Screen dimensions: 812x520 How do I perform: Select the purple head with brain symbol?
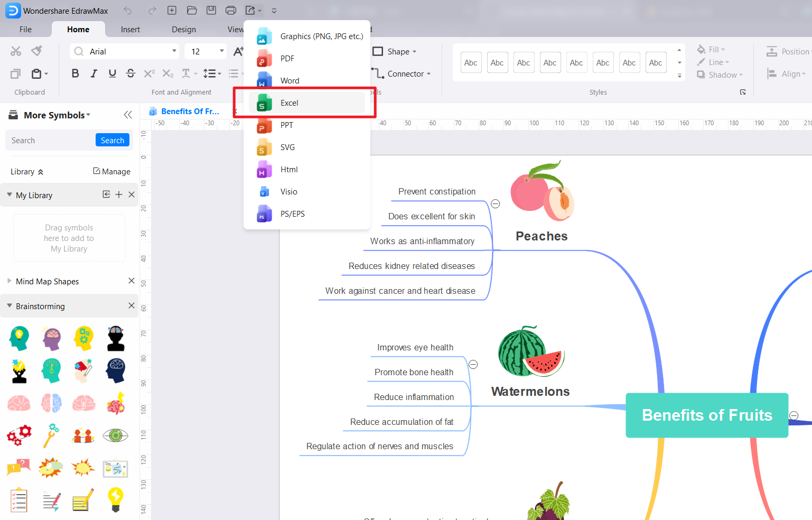click(52, 338)
